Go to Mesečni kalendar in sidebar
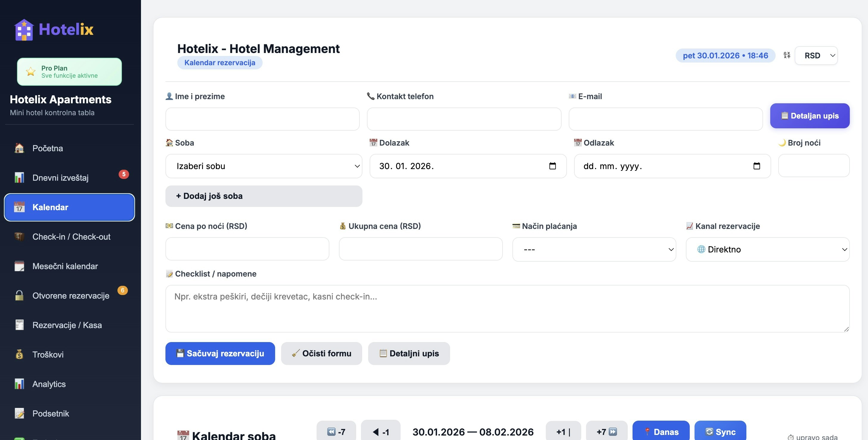The image size is (868, 440). [x=65, y=266]
